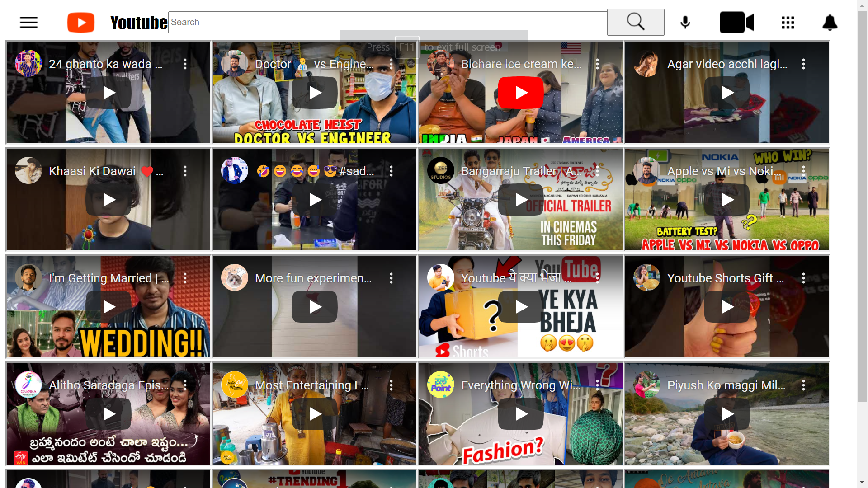Open the hamburger menu
The height and width of the screenshot is (488, 868).
point(28,23)
